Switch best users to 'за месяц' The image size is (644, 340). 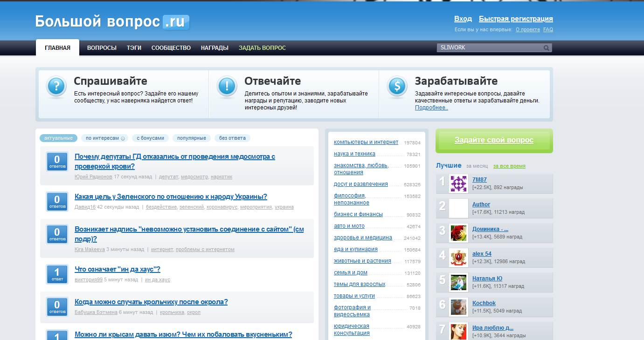click(x=477, y=166)
